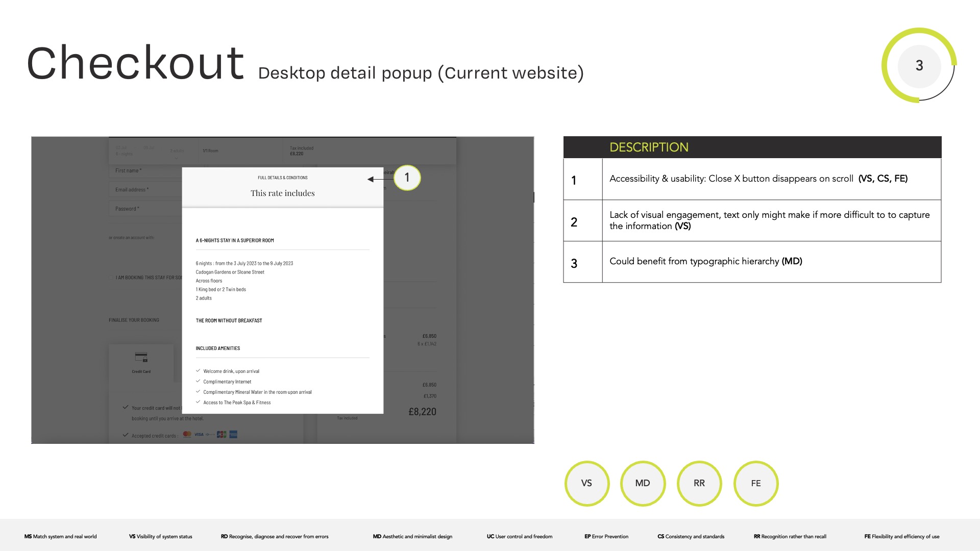Viewport: 980px width, 551px height.
Task: Click the VS heuristic circle badge
Action: pos(586,483)
